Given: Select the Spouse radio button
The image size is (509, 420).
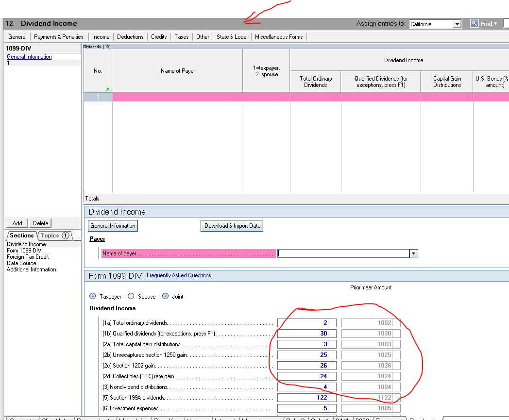Looking at the screenshot, I should coord(131,296).
